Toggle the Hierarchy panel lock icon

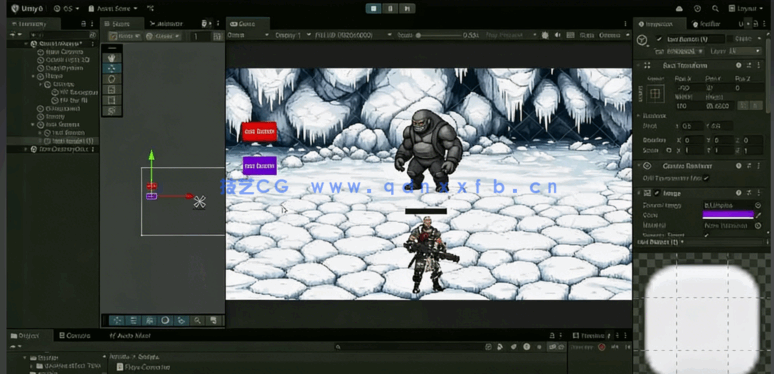(83, 24)
